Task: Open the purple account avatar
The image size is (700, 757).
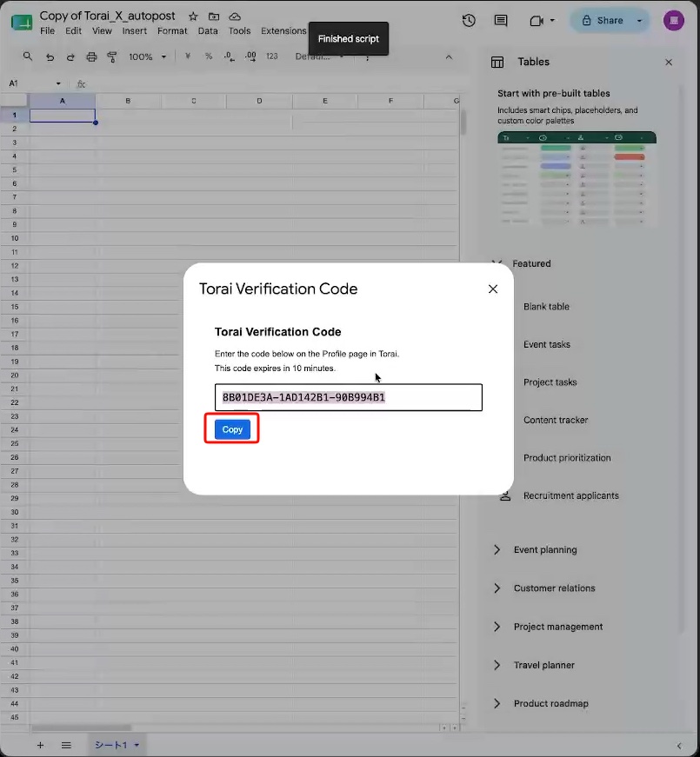Action: (673, 20)
